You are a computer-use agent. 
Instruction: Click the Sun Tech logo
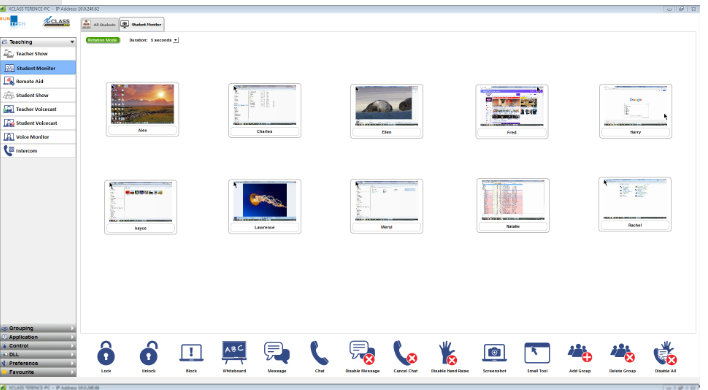click(x=13, y=21)
